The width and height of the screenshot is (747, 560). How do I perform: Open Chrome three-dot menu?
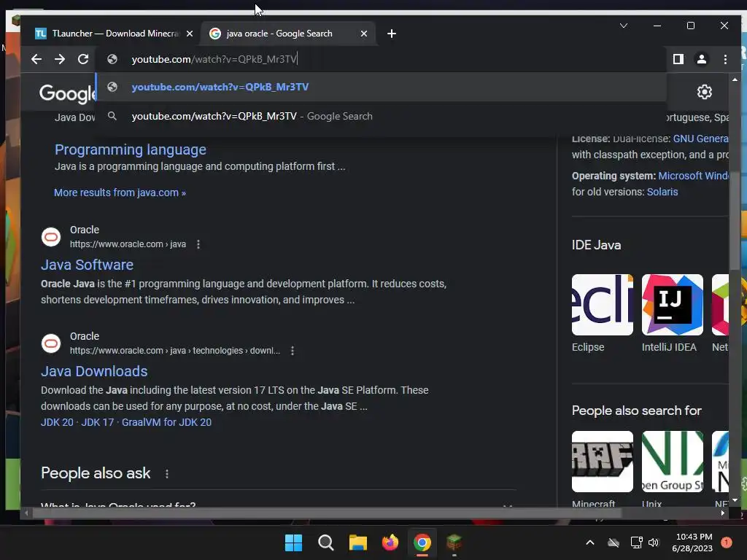tap(725, 59)
